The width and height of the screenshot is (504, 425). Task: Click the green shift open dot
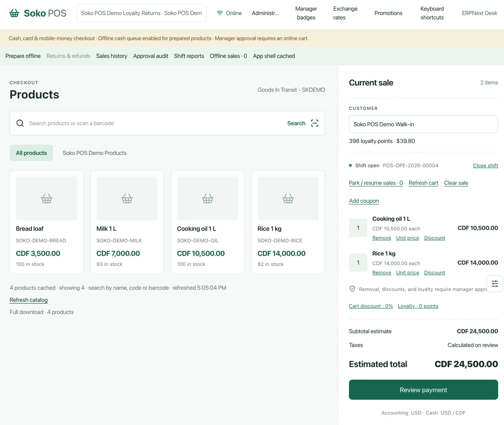(350, 165)
